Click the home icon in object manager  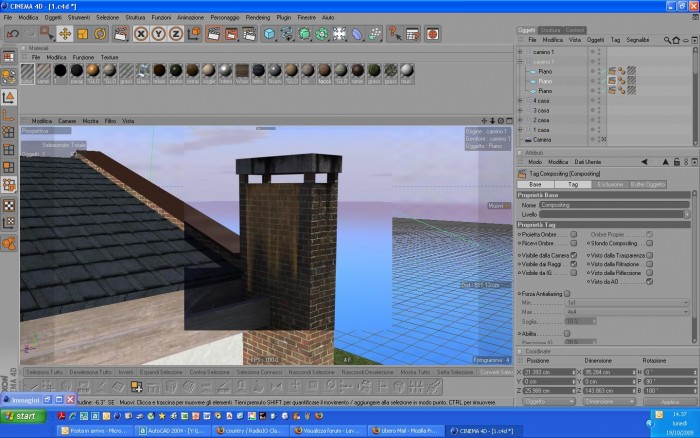pos(676,40)
